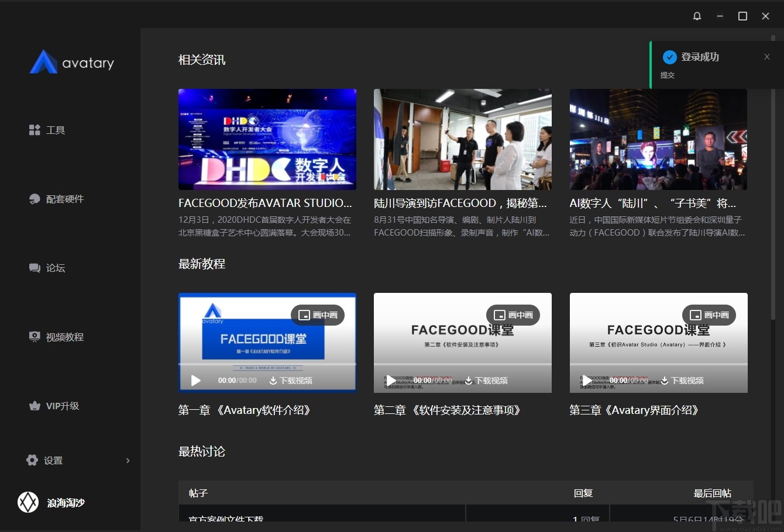Click the 帖子 column header

(x=198, y=493)
